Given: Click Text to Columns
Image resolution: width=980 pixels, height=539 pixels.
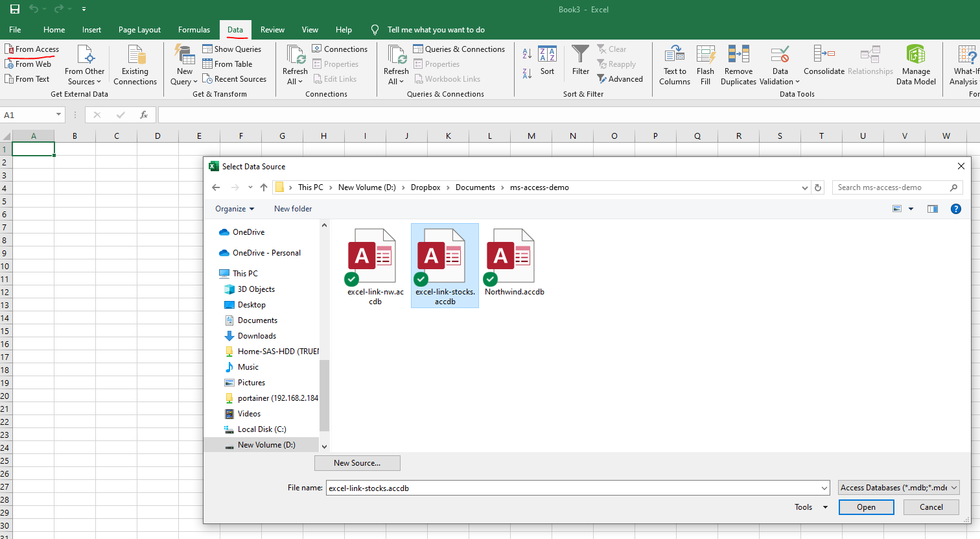Looking at the screenshot, I should coord(675,65).
